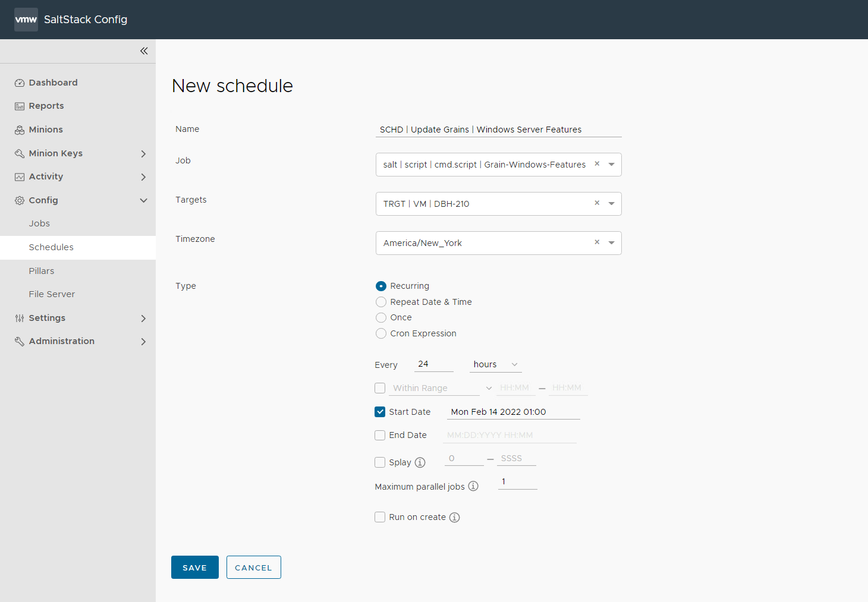Clear the selected Job value
The image size is (868, 602).
597,164
